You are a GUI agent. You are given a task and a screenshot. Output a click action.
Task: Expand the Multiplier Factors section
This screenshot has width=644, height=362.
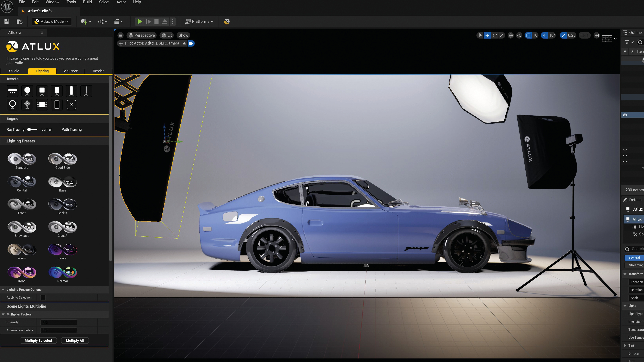[3, 314]
